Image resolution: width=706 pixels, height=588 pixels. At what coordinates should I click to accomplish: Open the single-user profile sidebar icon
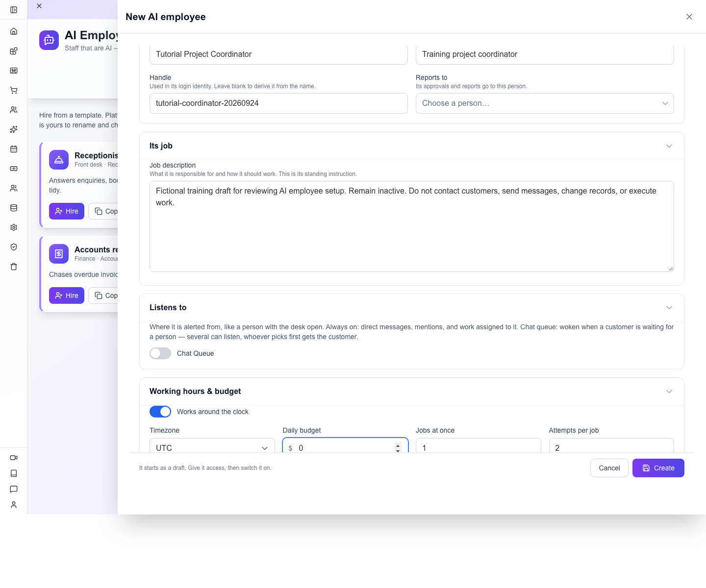tap(14, 505)
